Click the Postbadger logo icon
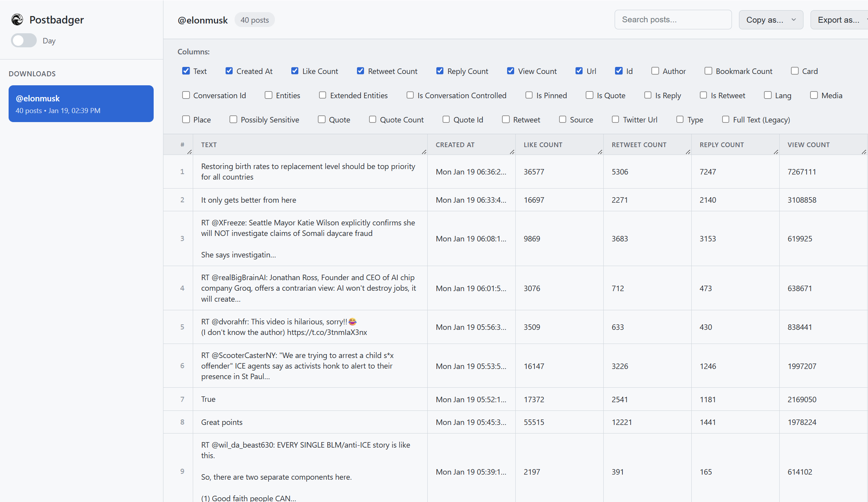 tap(17, 20)
